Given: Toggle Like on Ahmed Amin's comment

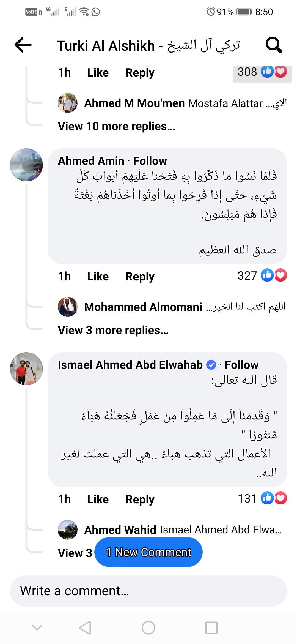Looking at the screenshot, I should (98, 276).
